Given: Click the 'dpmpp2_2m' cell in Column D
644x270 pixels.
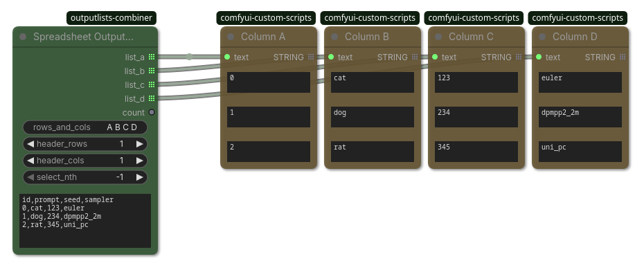Looking at the screenshot, I should pos(580,117).
